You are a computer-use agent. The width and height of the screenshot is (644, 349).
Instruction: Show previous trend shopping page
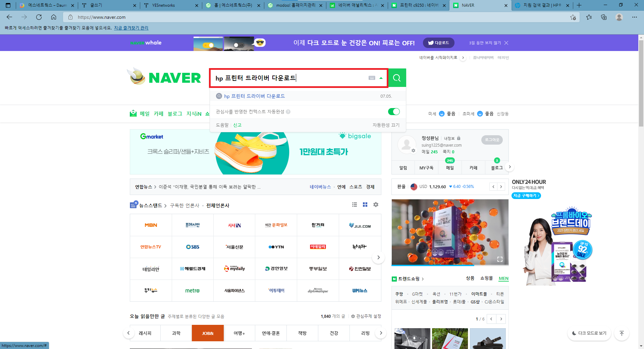click(491, 319)
